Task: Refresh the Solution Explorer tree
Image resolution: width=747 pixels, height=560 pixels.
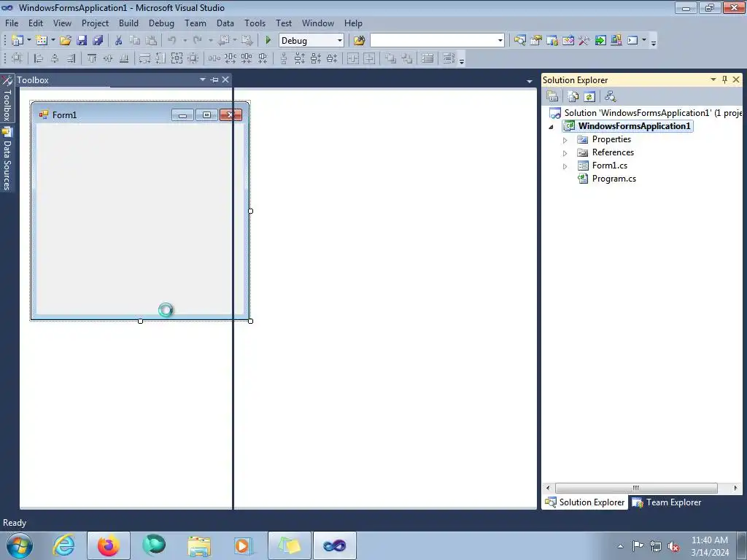Action: click(589, 96)
